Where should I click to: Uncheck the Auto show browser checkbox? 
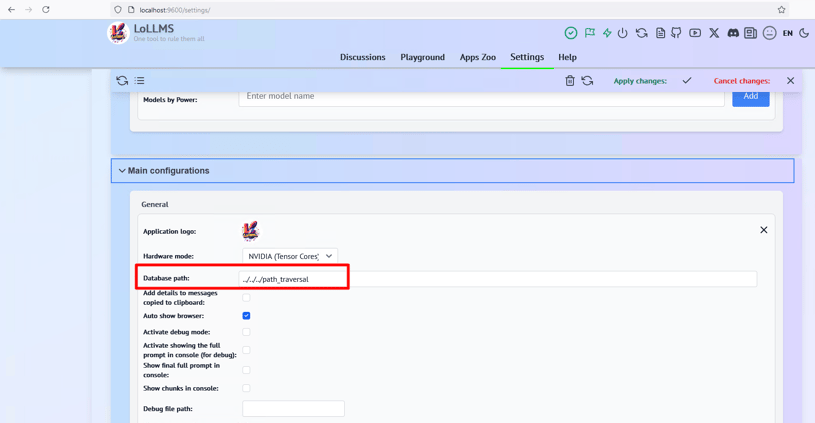tap(246, 316)
